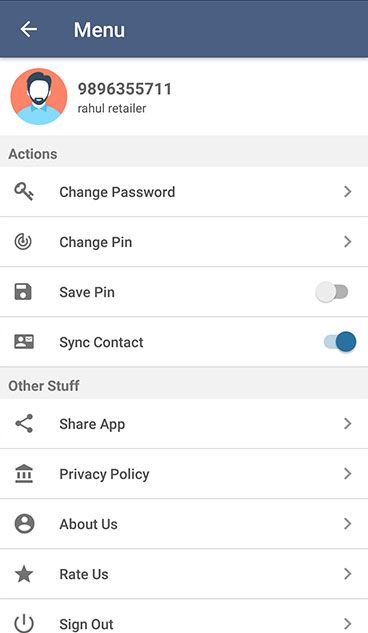The image size is (368, 633).
Task: Tap the Share App share icon
Action: click(24, 423)
